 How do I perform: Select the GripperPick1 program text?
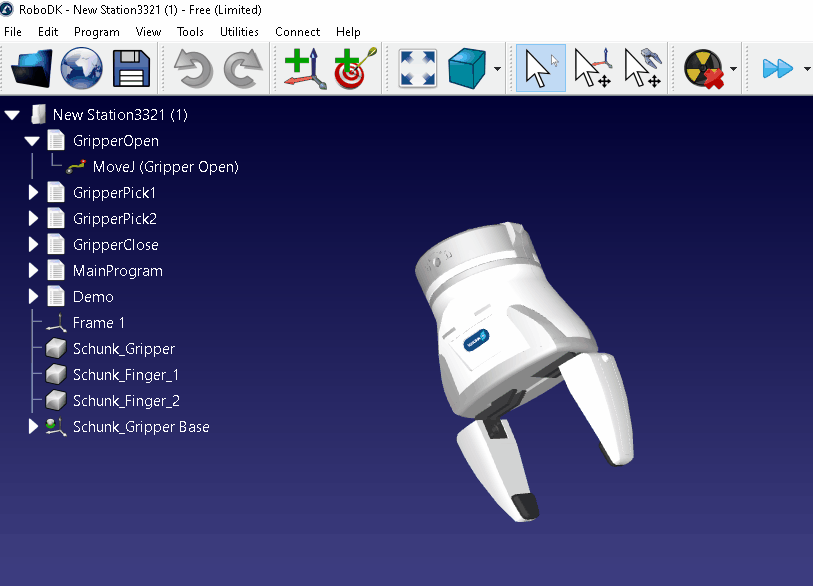[114, 193]
